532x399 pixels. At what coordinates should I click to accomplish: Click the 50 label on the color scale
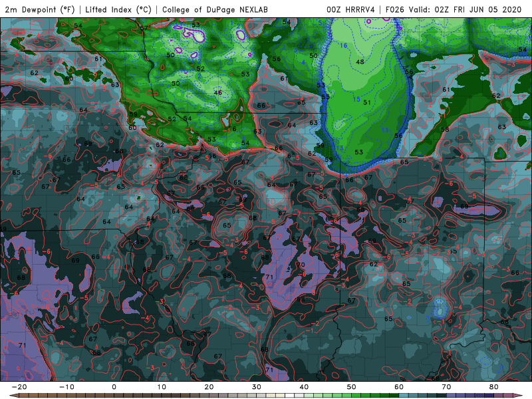coord(352,387)
